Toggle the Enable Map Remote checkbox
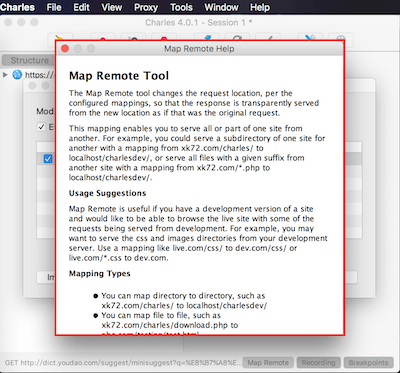The image size is (400, 373). [x=41, y=127]
